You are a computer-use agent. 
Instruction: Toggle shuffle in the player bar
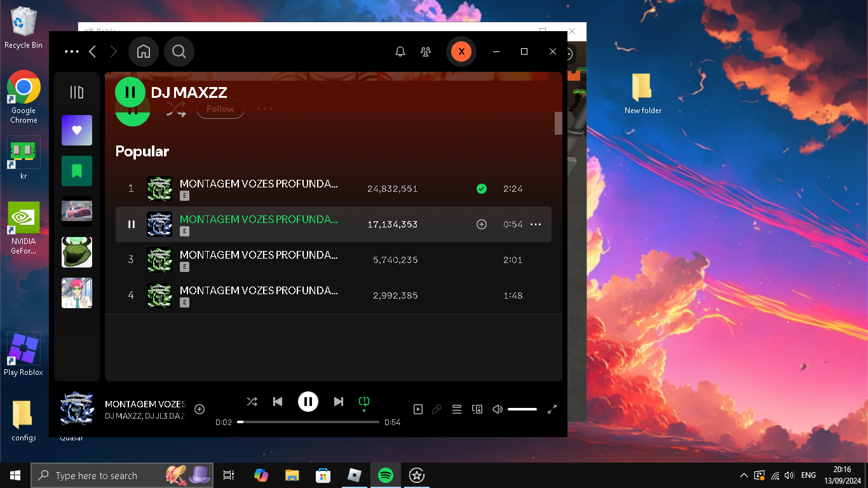(252, 402)
